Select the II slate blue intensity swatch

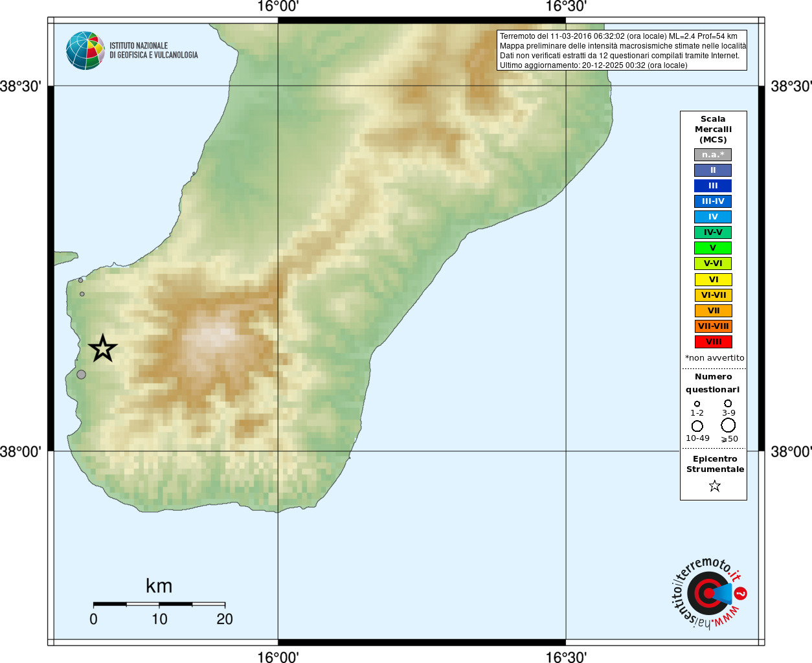(x=713, y=170)
